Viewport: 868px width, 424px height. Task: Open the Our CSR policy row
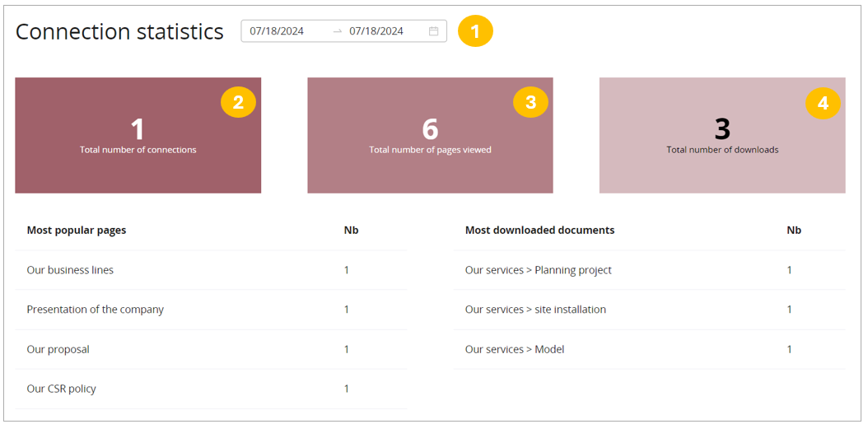click(62, 389)
